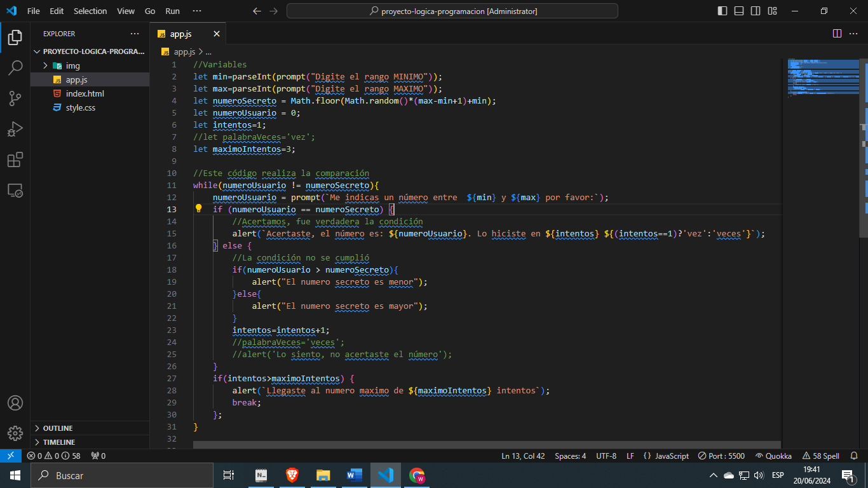Screen dimensions: 868x488
Task: Click the ports forwarded status item
Action: (x=98, y=456)
